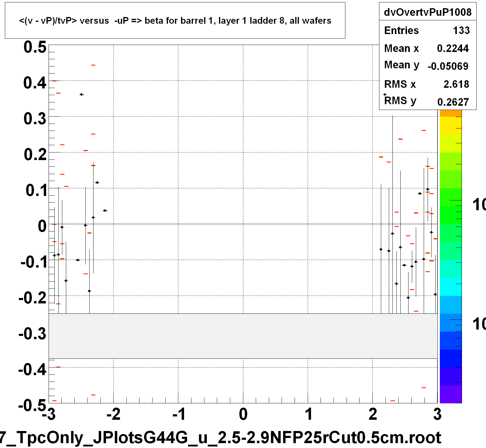Click y-axis label 0.1

36,190
